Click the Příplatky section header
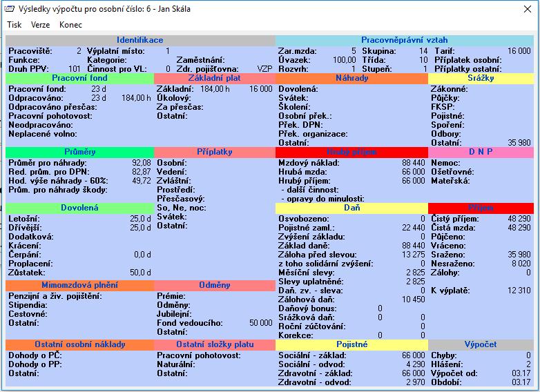Screen dimensions: 540x392 pos(215,152)
